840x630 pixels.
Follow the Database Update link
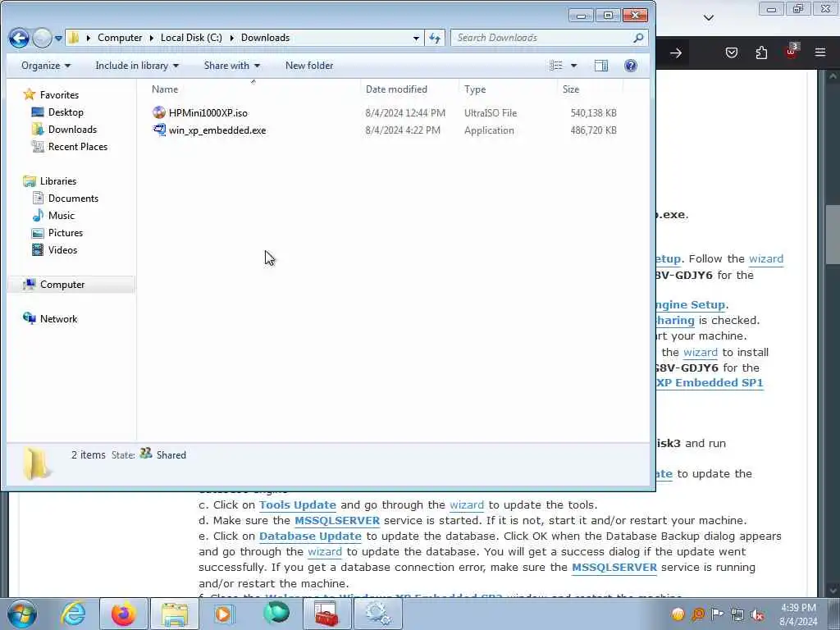[x=310, y=536]
